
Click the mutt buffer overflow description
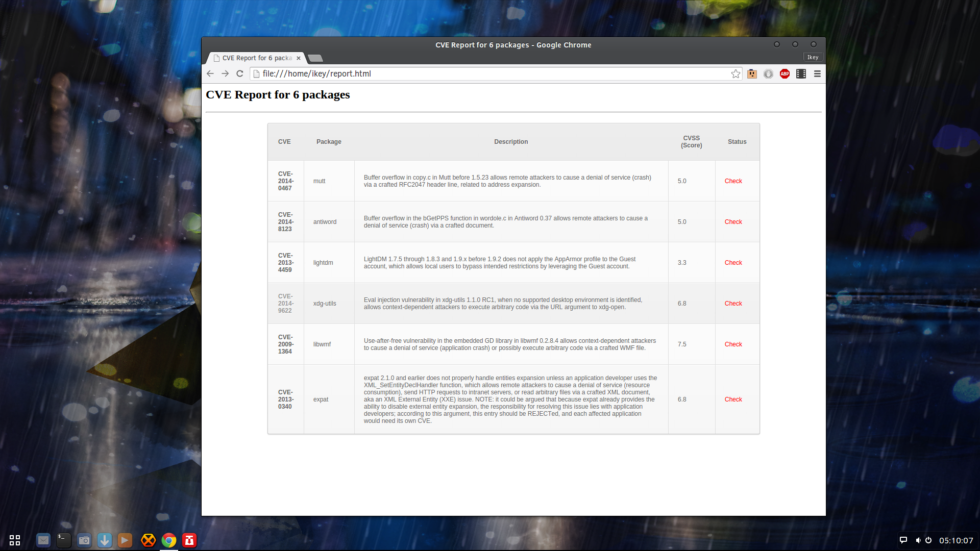click(507, 181)
